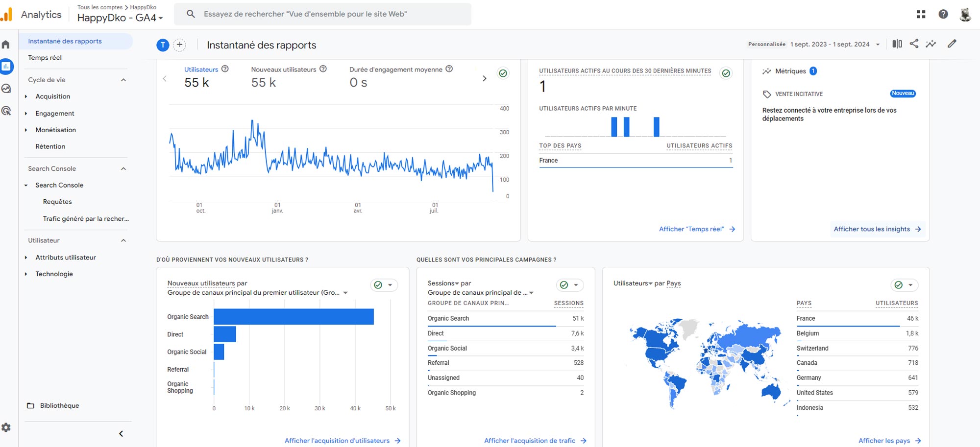980x447 pixels.
Task: Show next metrics with right chevron
Action: click(485, 78)
